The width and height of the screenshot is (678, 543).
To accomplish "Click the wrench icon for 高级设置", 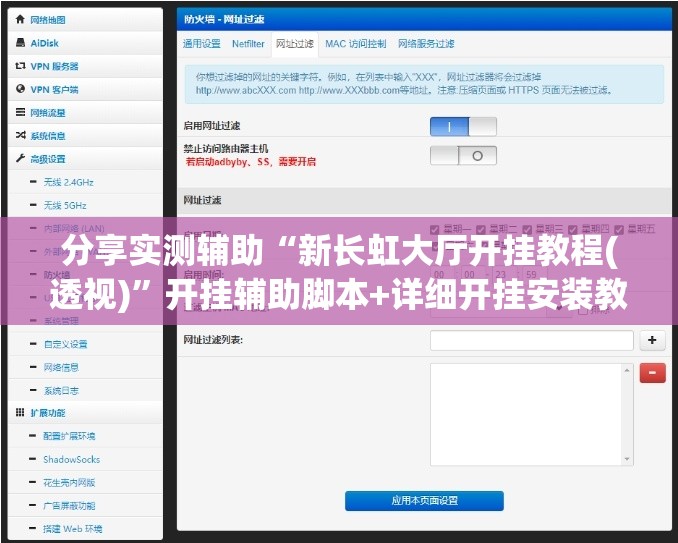I will (20, 158).
